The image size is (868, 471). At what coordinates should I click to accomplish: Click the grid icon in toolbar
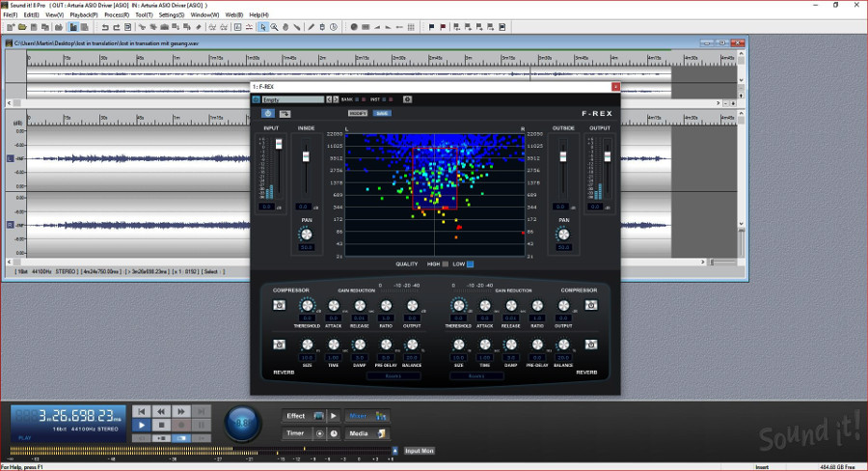[x=411, y=27]
